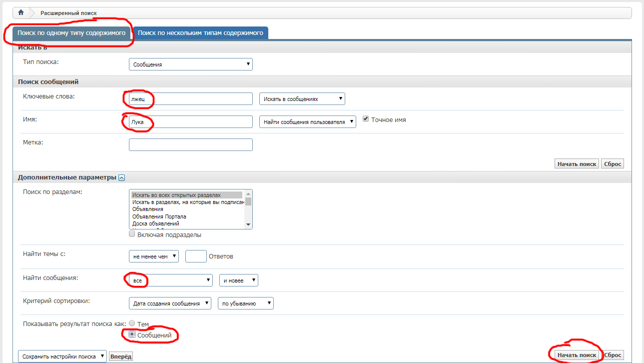Click the sections list scrollbar up arrow
The width and height of the screenshot is (644, 363).
(x=248, y=194)
